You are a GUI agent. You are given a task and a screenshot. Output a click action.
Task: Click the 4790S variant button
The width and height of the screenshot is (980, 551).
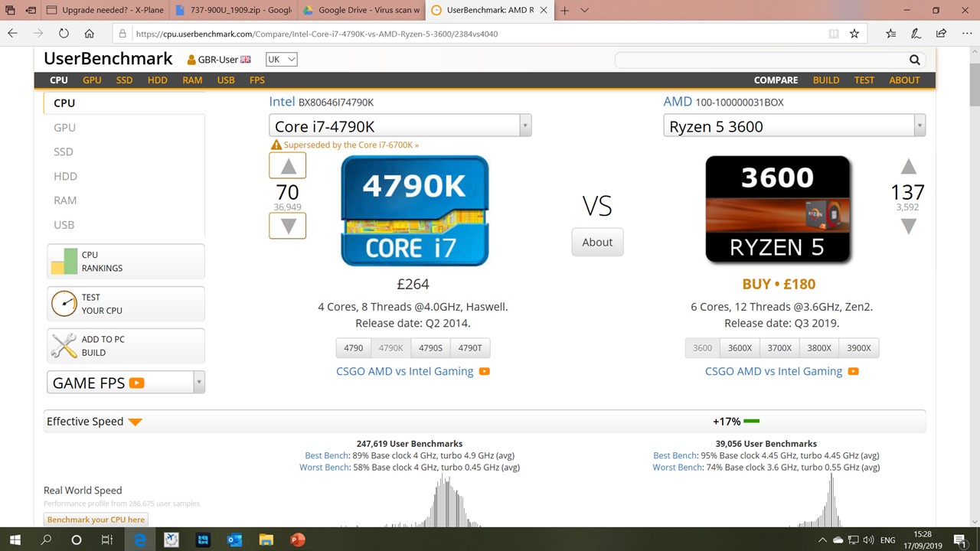[x=430, y=347]
